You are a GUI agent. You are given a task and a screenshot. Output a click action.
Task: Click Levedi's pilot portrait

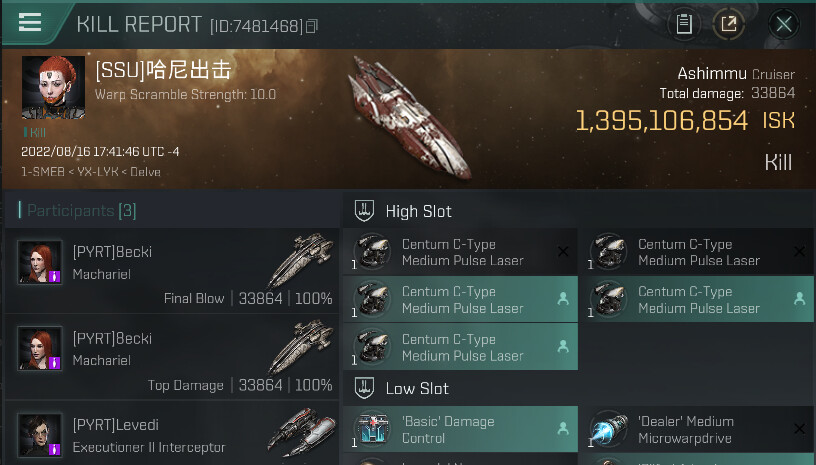(x=40, y=435)
